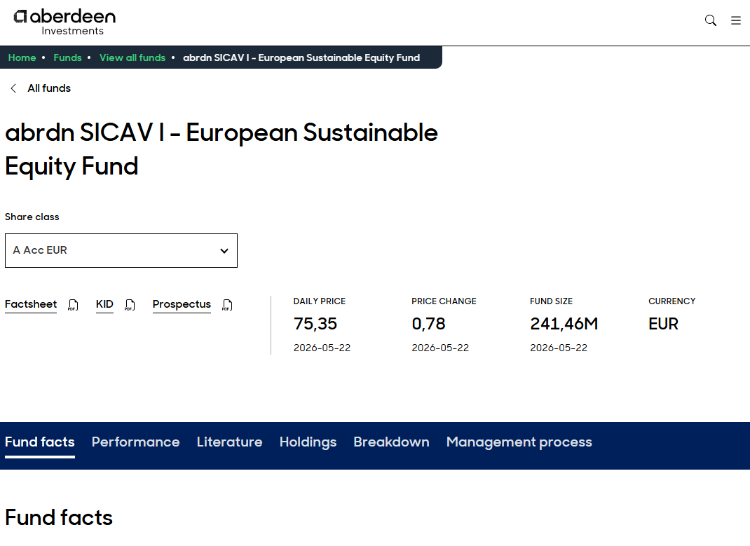Viewport: 750px width, 546px height.
Task: Click the aberdeen Investments logo
Action: click(x=65, y=22)
